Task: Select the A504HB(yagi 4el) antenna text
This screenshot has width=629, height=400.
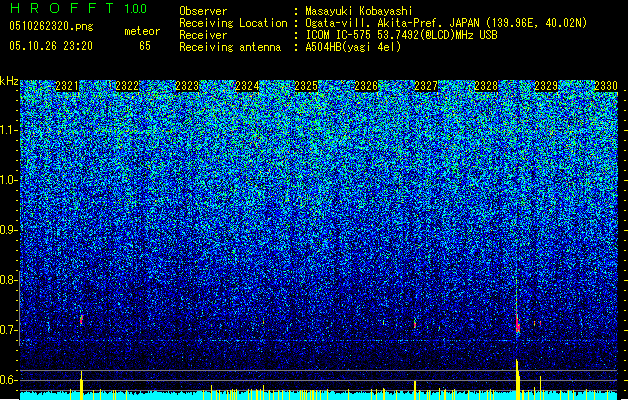Action: click(353, 47)
